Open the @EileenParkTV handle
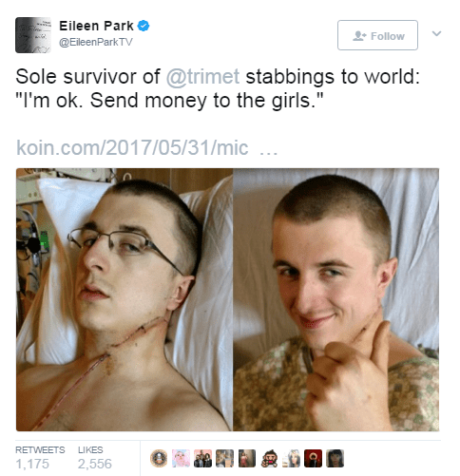 96,42
